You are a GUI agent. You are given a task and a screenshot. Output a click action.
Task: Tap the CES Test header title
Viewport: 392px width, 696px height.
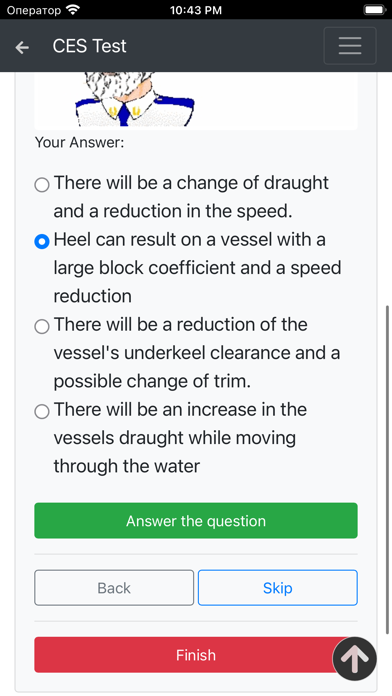[x=89, y=46]
